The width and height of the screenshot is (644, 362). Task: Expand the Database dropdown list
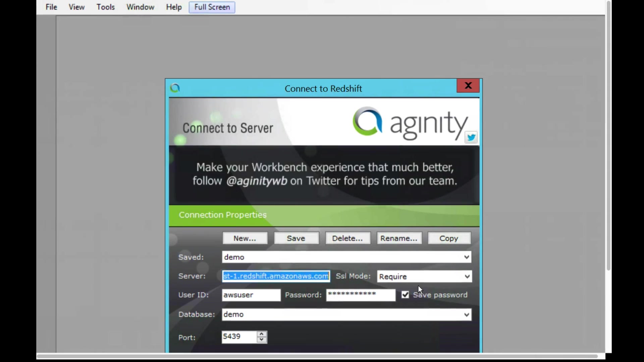tap(466, 314)
